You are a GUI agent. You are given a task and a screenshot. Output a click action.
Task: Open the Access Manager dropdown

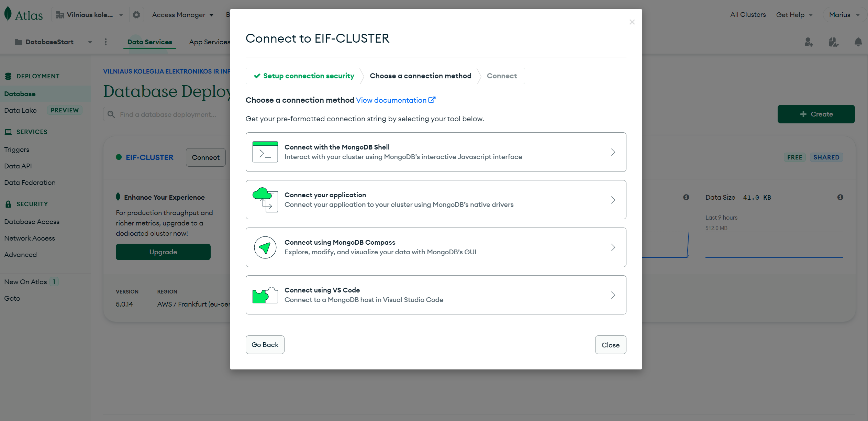pyautogui.click(x=182, y=14)
